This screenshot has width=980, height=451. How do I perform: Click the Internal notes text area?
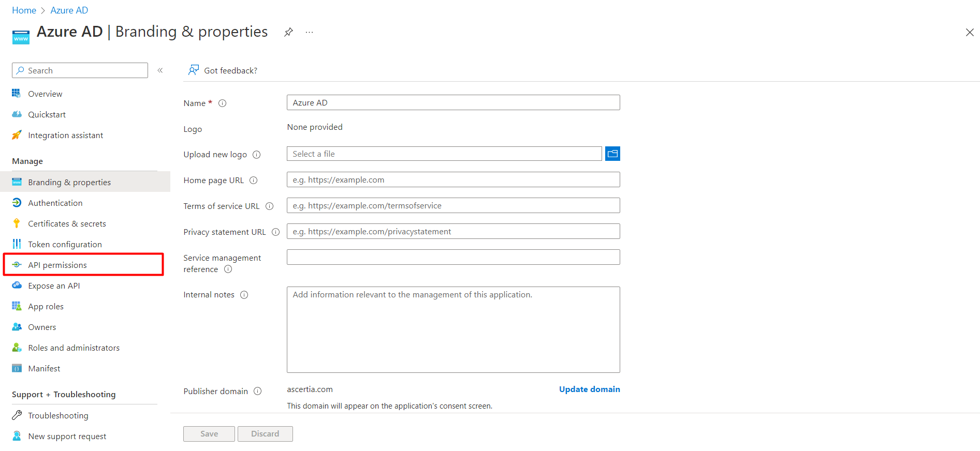[x=454, y=329]
